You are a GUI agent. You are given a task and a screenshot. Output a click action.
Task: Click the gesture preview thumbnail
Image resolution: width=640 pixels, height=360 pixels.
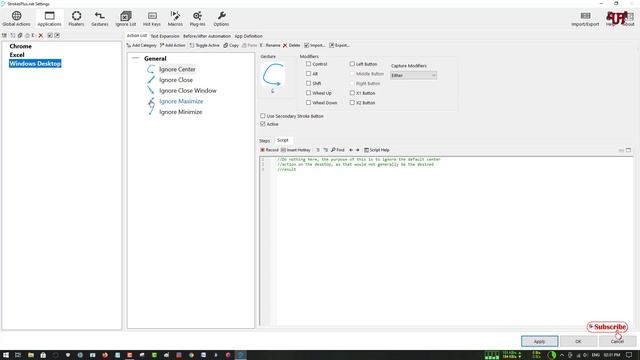coord(273,75)
